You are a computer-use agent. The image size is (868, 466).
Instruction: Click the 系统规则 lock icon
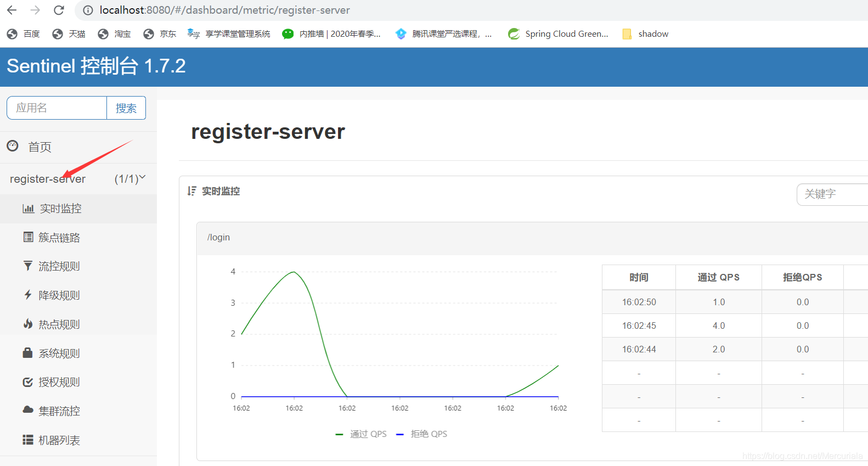tap(27, 352)
